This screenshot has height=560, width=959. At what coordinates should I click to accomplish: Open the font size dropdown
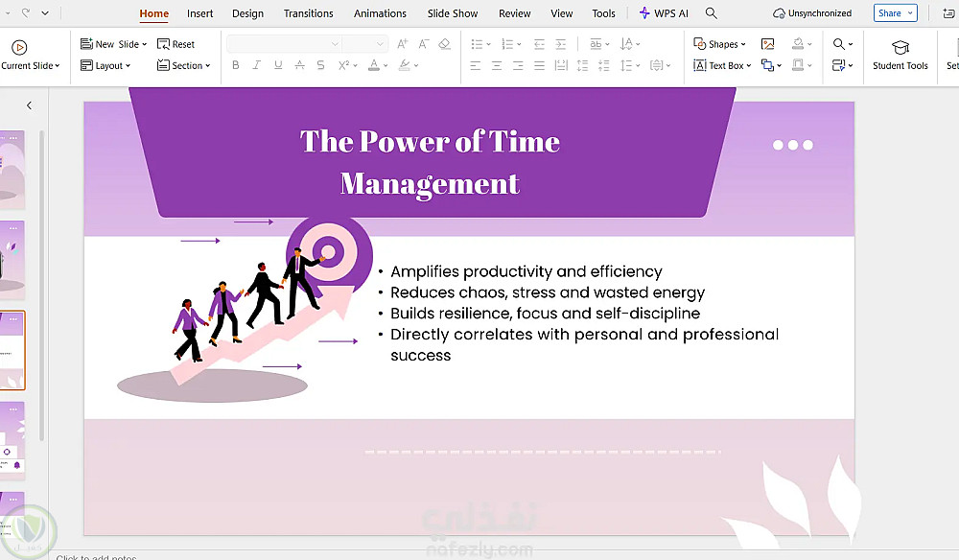click(380, 43)
